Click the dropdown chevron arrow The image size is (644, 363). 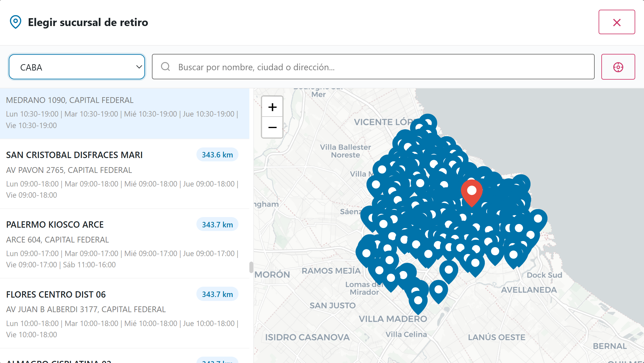click(x=139, y=67)
